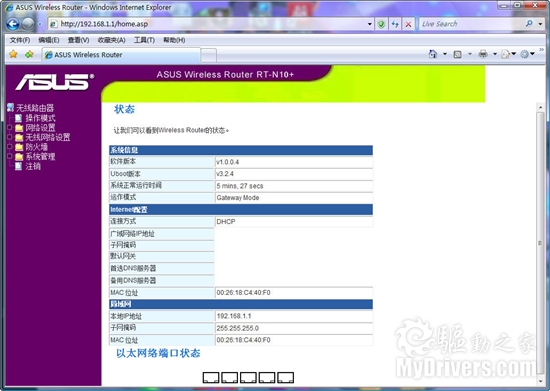Click the 注销 page document icon
Screen dimensions: 550x391
(19, 166)
